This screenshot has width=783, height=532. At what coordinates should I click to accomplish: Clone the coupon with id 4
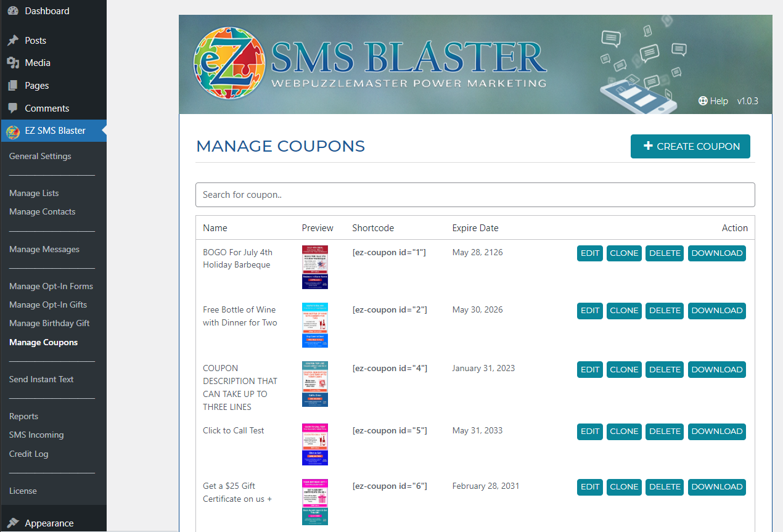624,370
